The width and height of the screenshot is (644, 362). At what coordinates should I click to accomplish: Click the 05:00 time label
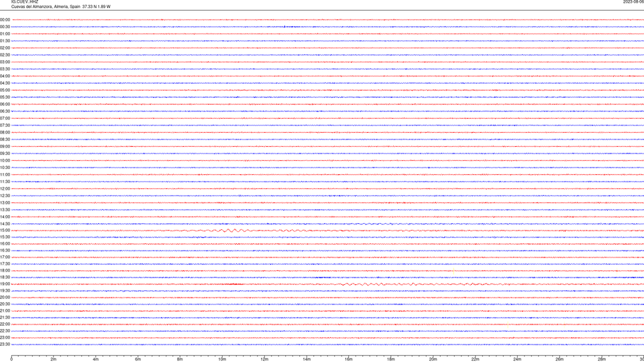click(5, 90)
